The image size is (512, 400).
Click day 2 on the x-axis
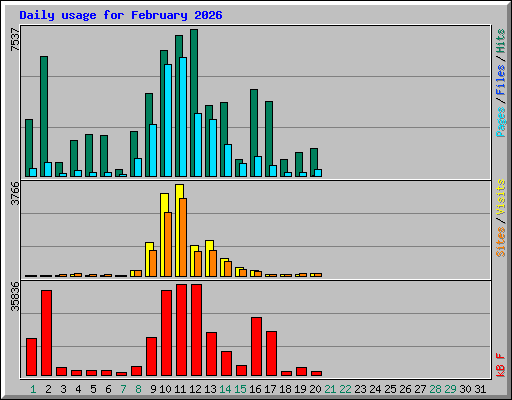(x=48, y=389)
